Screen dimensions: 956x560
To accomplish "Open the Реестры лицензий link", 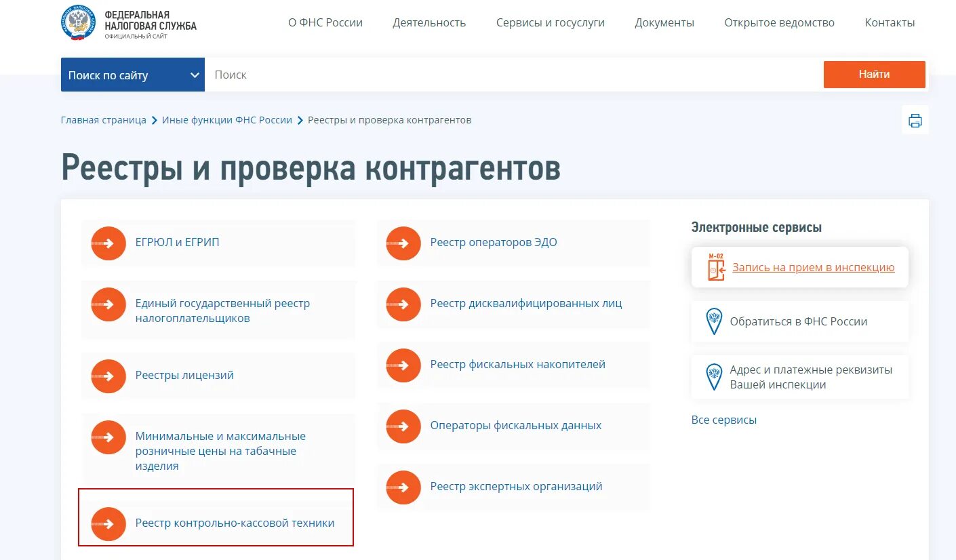I will click(184, 375).
